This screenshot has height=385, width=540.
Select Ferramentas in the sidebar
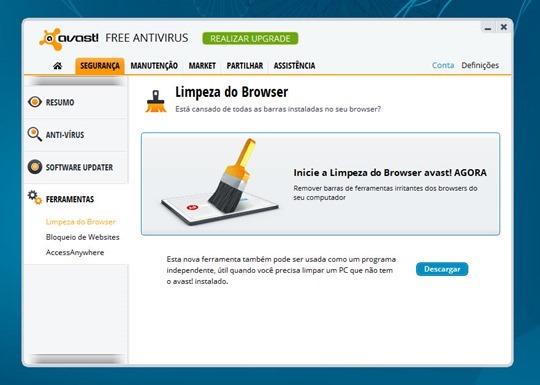click(x=76, y=199)
